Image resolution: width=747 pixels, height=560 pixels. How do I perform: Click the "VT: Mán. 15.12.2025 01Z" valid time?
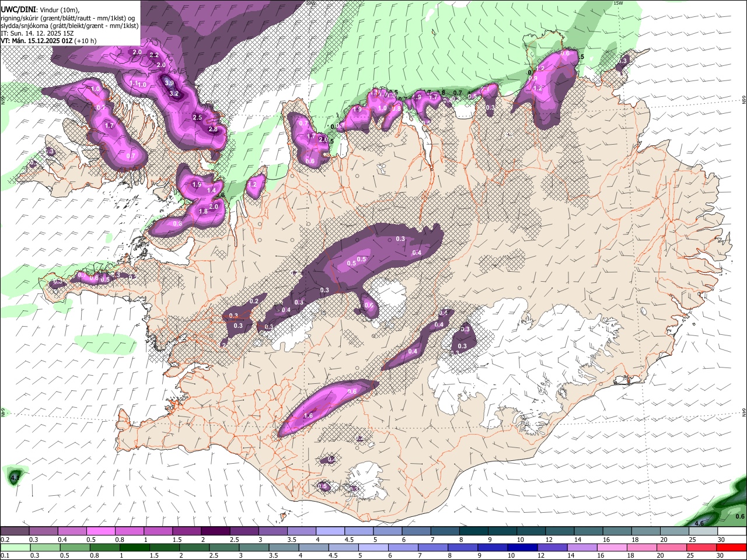(36, 41)
